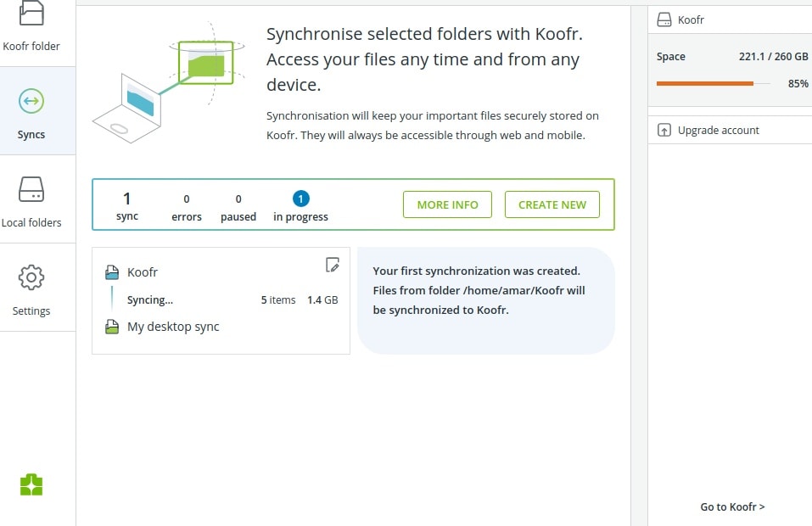Click the Koofr storage space usage bar
Viewport: 812px width, 526px height.
pyautogui.click(x=713, y=83)
